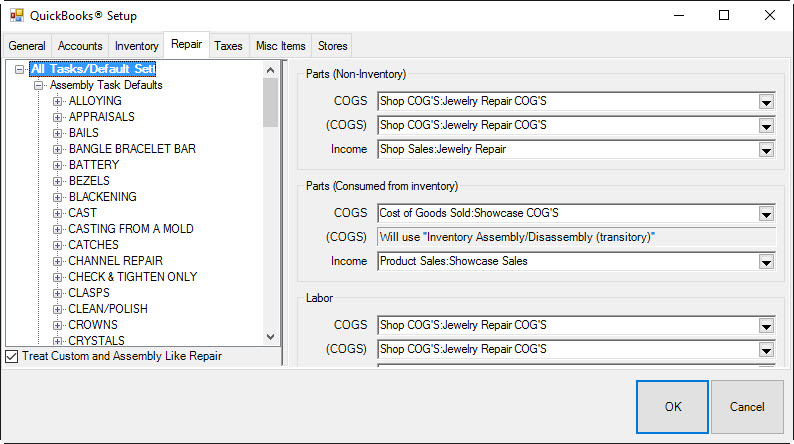
Task: Expand the ALLOYING tree node
Action: point(58,101)
